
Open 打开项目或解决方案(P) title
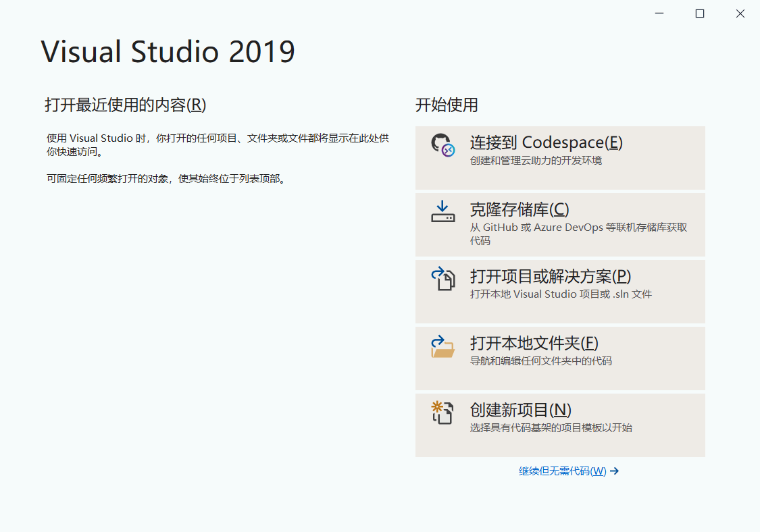tap(551, 276)
